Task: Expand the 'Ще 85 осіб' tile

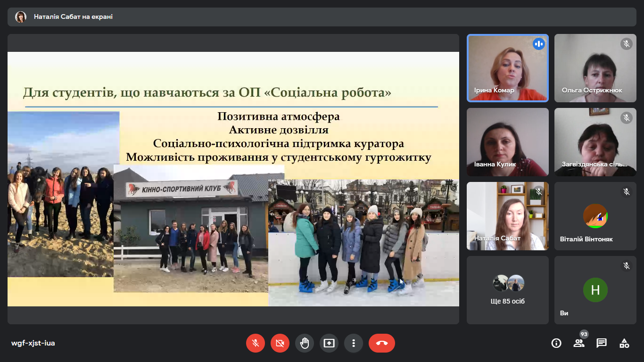Action: [507, 290]
